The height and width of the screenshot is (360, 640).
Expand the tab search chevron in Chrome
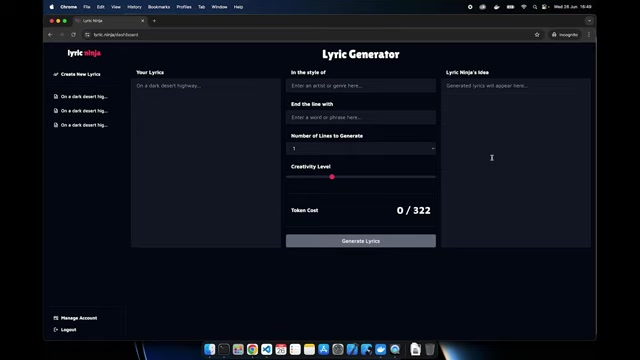(589, 21)
